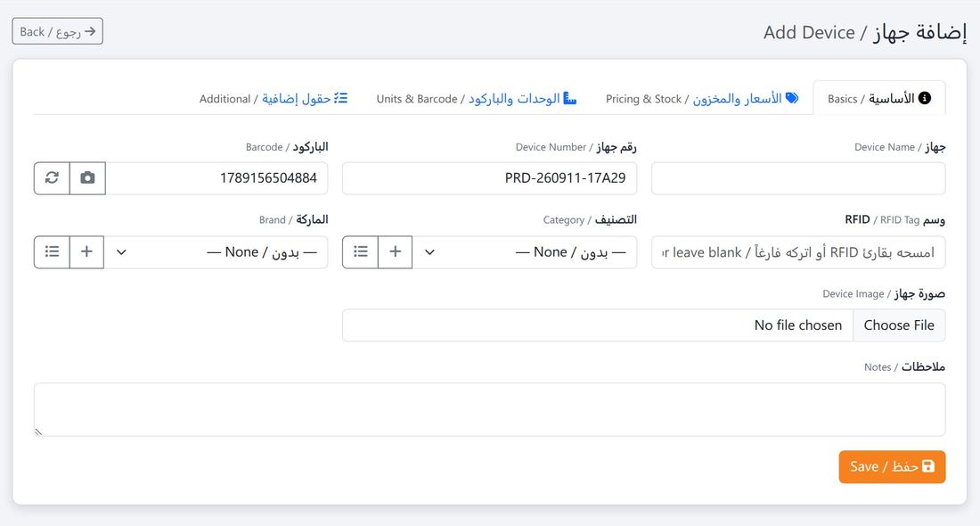Screen dimensions: 980x526
Task: Open the brand list icon button
Action: [52, 252]
